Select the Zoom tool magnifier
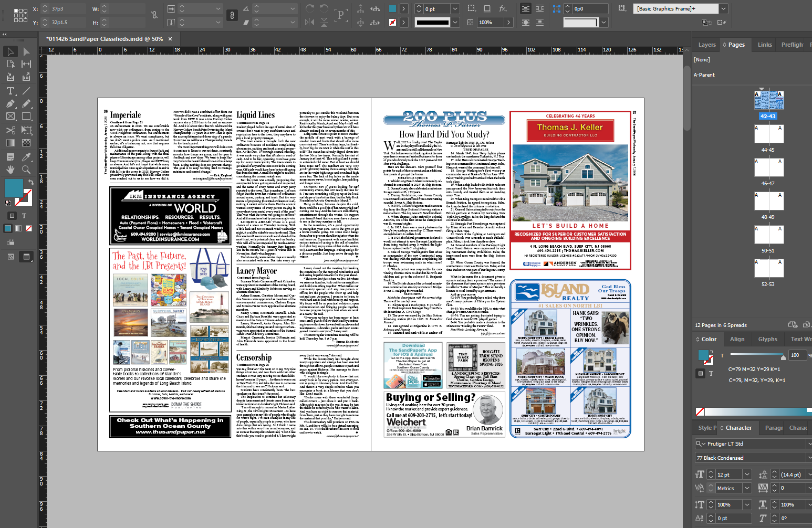812x528 pixels. coord(26,170)
